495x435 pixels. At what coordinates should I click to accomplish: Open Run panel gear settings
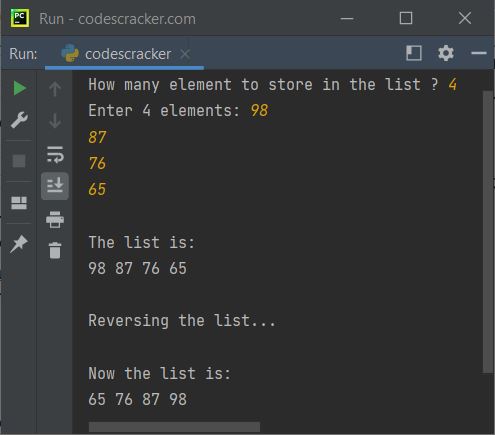(x=446, y=53)
